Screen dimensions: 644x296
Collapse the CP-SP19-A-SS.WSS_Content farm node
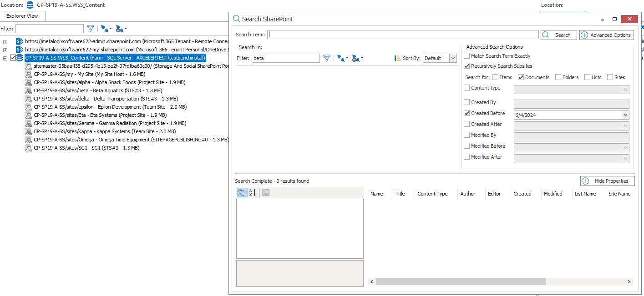[x=5, y=58]
